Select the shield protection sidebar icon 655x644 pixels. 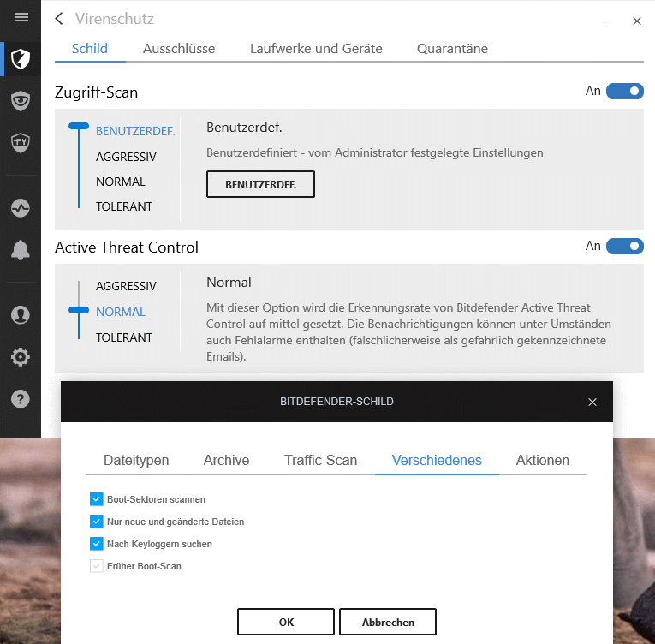pyautogui.click(x=21, y=58)
